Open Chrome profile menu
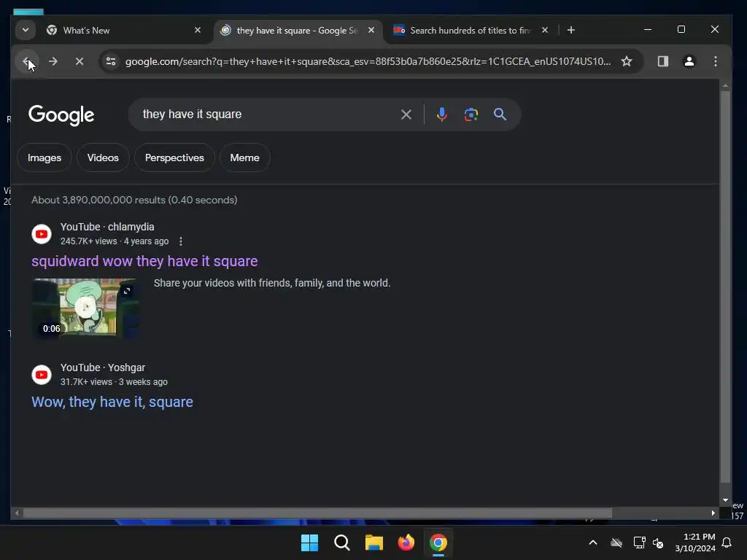Image resolution: width=747 pixels, height=560 pixels. [x=689, y=61]
